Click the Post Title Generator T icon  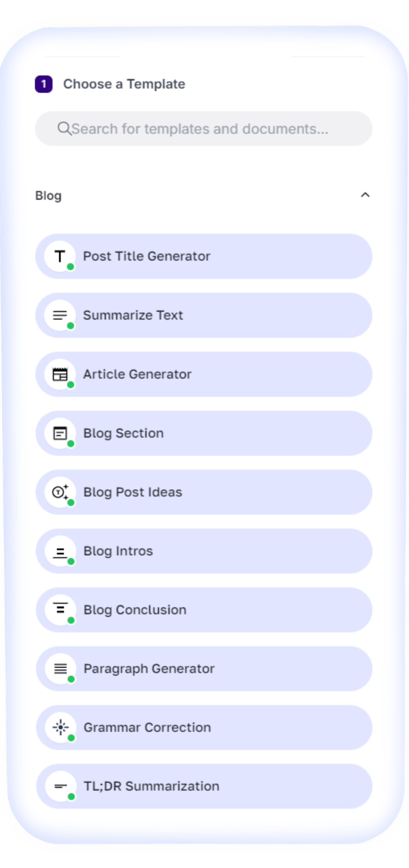click(x=60, y=256)
